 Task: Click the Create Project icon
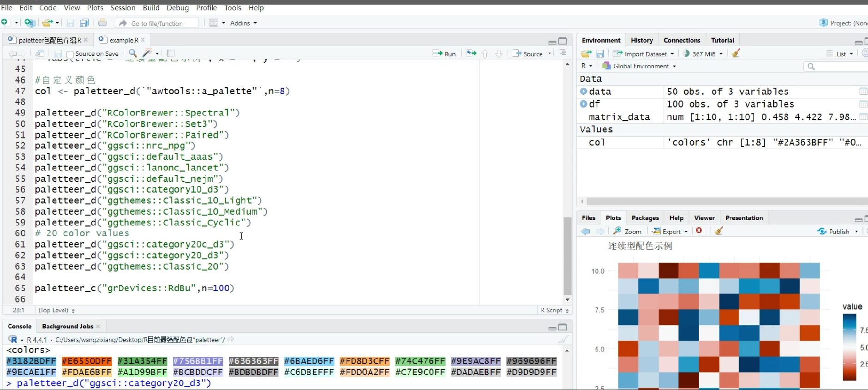pos(30,23)
